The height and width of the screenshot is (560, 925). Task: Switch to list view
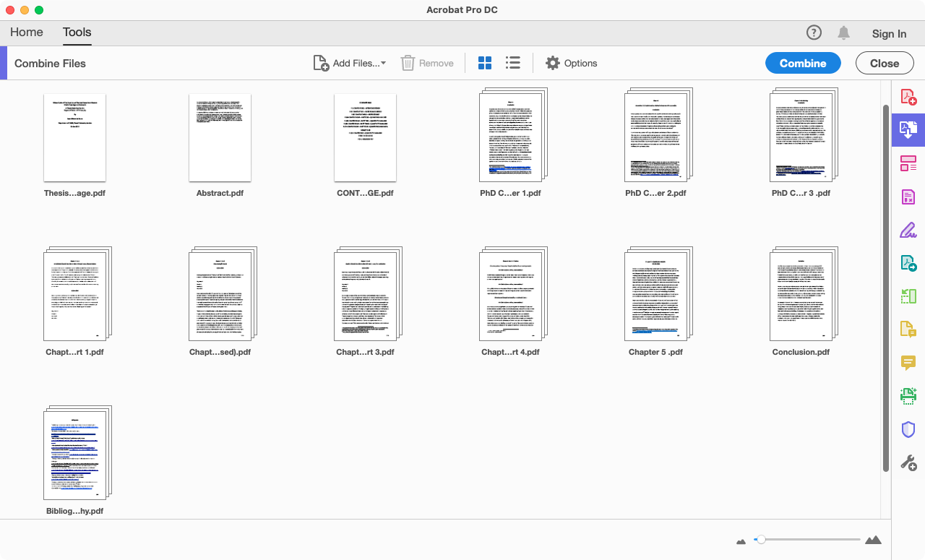click(x=513, y=63)
